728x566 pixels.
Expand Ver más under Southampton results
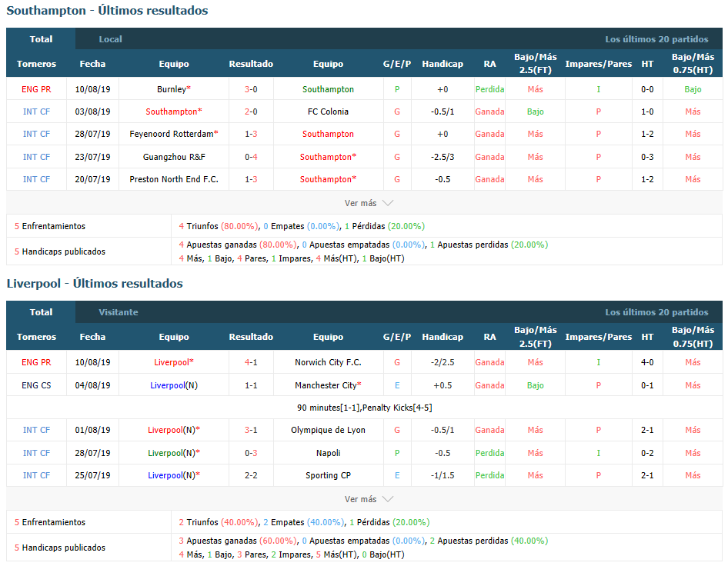tap(369, 203)
